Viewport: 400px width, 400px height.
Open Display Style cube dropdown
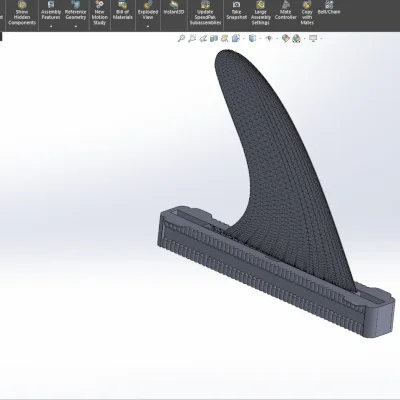[254, 39]
